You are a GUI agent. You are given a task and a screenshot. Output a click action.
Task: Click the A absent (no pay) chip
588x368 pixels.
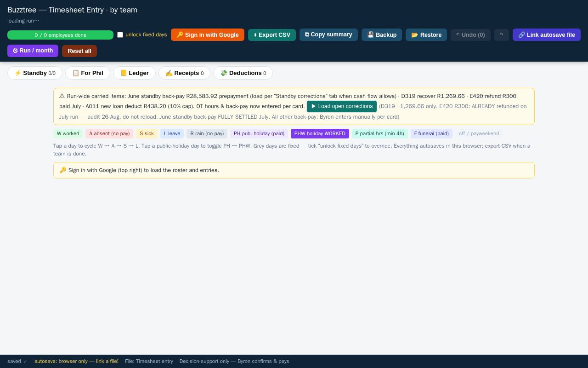(x=109, y=134)
